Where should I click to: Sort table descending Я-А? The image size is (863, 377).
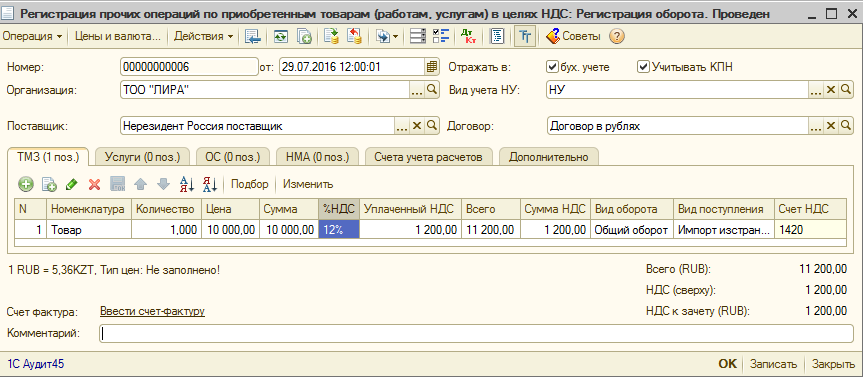tap(210, 184)
